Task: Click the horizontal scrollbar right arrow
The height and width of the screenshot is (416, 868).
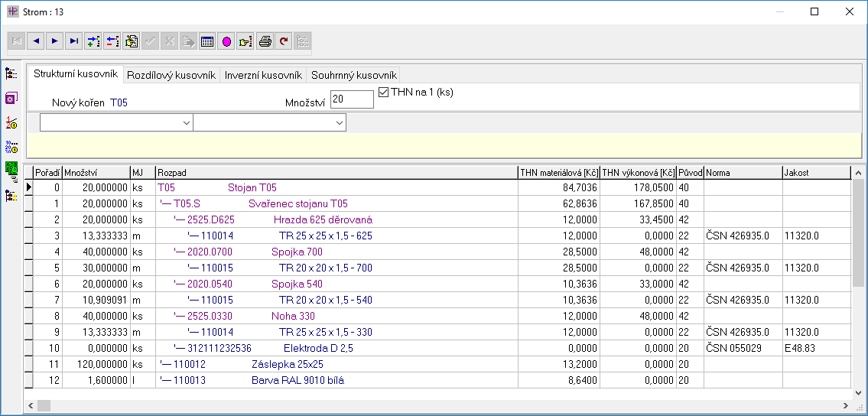Action: pos(845,405)
